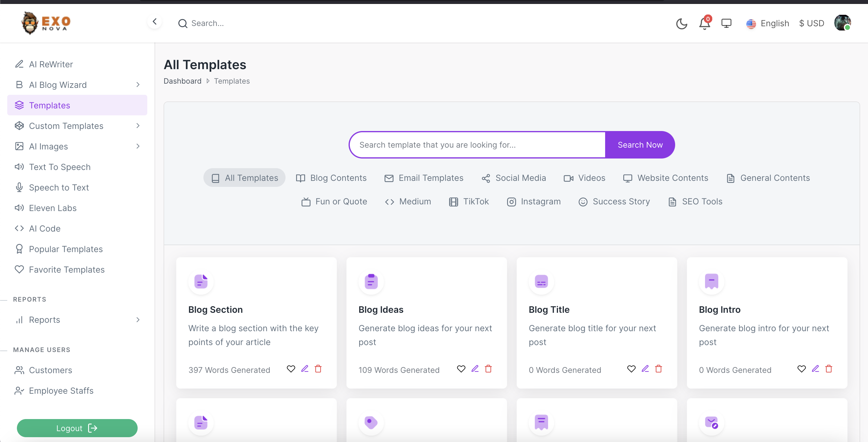Open the notifications bell

coord(704,24)
